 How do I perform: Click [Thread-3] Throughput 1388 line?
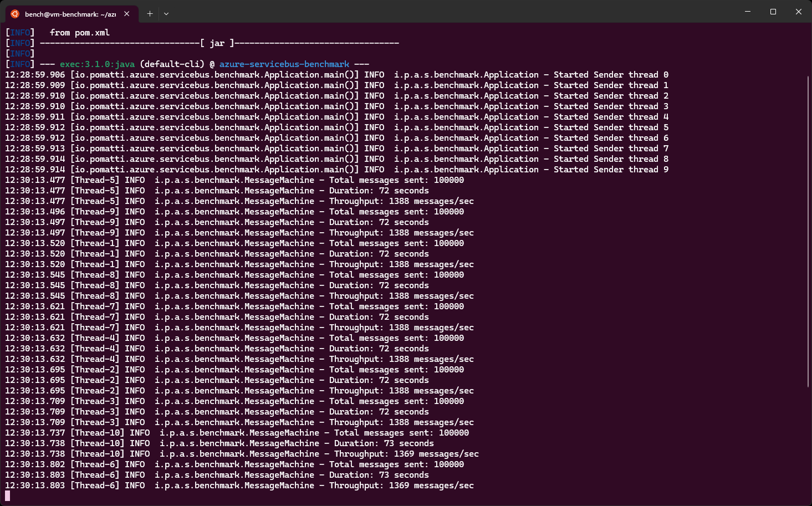(239, 422)
